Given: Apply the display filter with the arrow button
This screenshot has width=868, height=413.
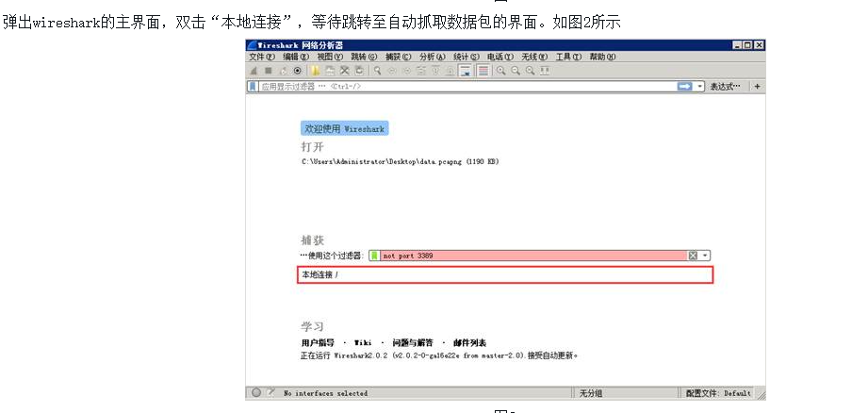Looking at the screenshot, I should tap(685, 87).
